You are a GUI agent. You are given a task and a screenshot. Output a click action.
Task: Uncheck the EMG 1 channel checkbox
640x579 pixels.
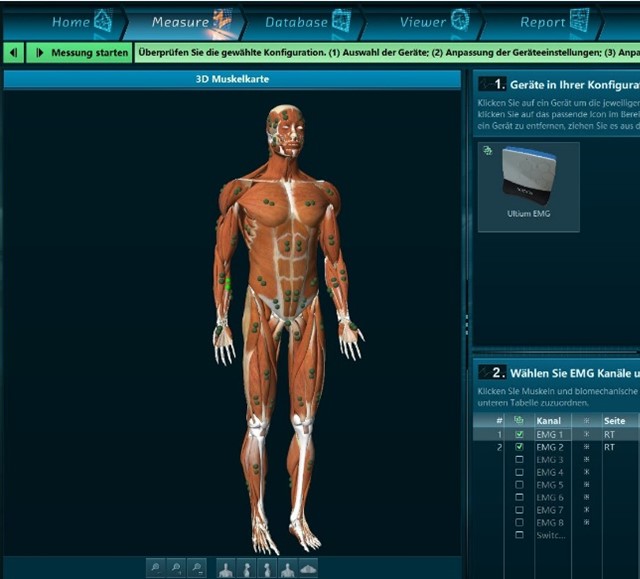(519, 434)
